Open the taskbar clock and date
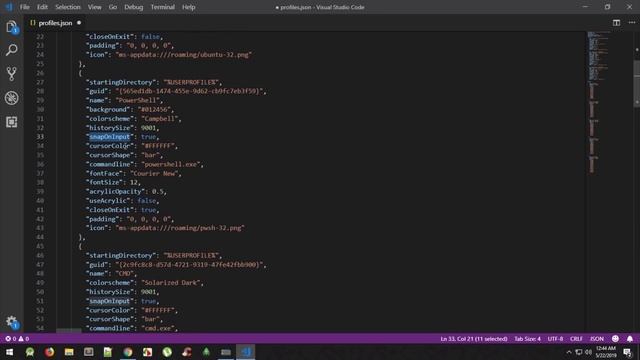Screen dimensions: 640x360 (x=606, y=352)
